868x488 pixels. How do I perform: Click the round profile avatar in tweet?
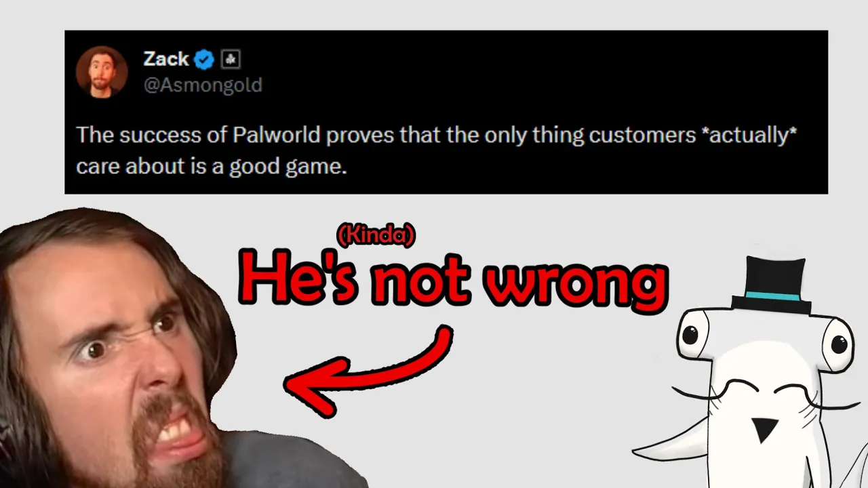(102, 72)
